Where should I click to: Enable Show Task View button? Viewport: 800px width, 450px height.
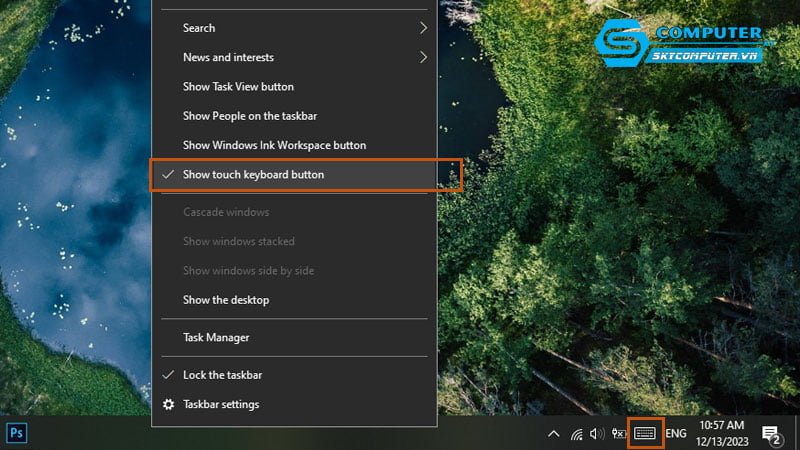(x=294, y=87)
